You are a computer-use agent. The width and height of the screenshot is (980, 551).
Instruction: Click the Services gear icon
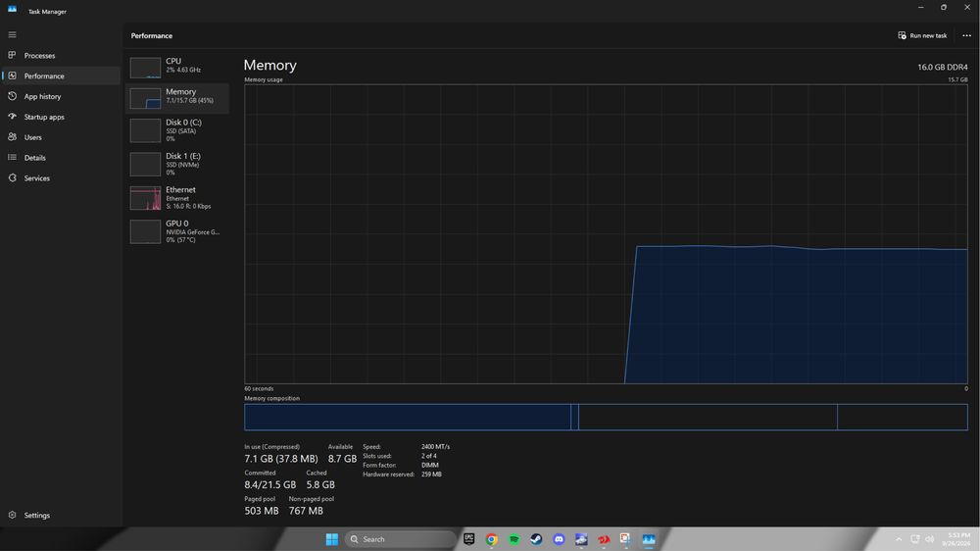(x=12, y=177)
